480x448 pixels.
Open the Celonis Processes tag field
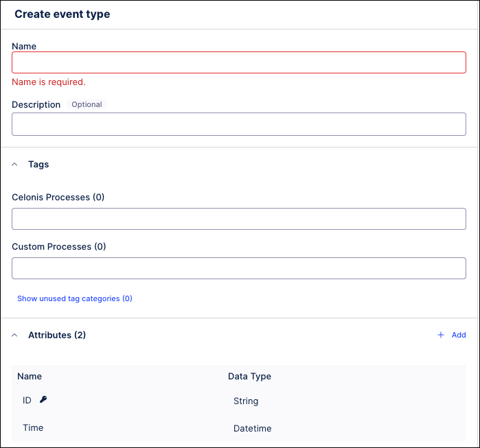pos(238,219)
